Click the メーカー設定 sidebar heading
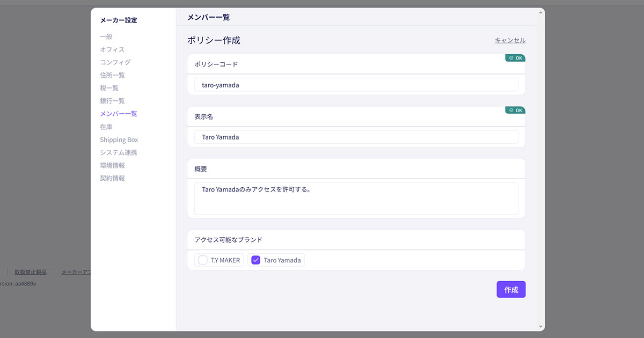The image size is (644, 338). tap(119, 20)
